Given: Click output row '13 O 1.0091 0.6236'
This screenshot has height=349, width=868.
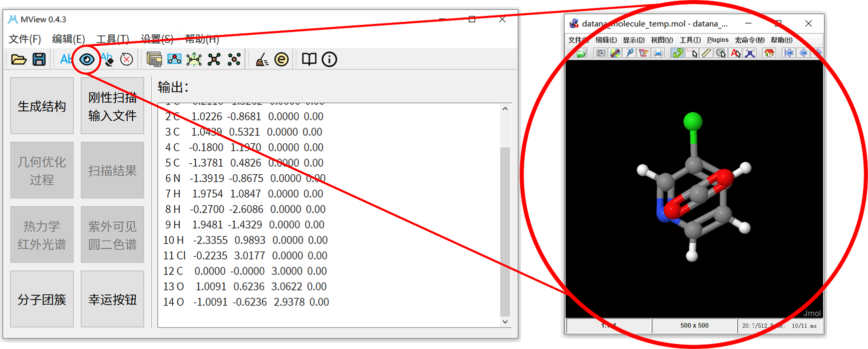Looking at the screenshot, I should [x=245, y=287].
